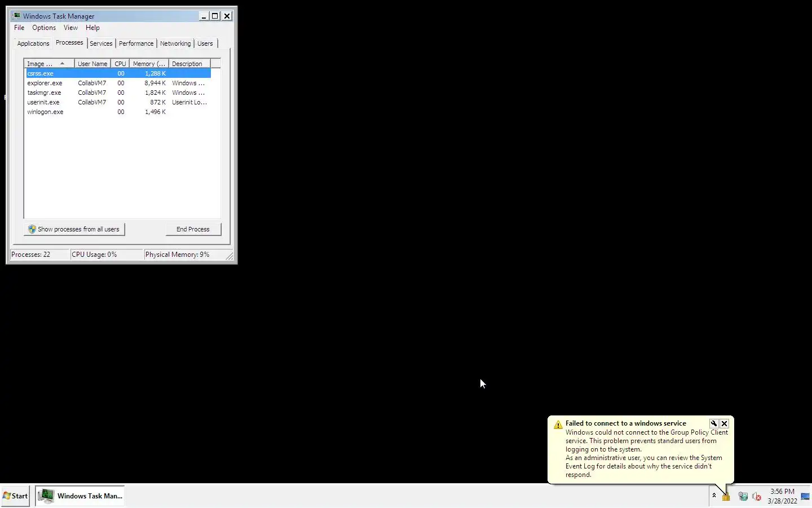Select the winlogon.exe process
This screenshot has width=812, height=508.
pos(118,112)
